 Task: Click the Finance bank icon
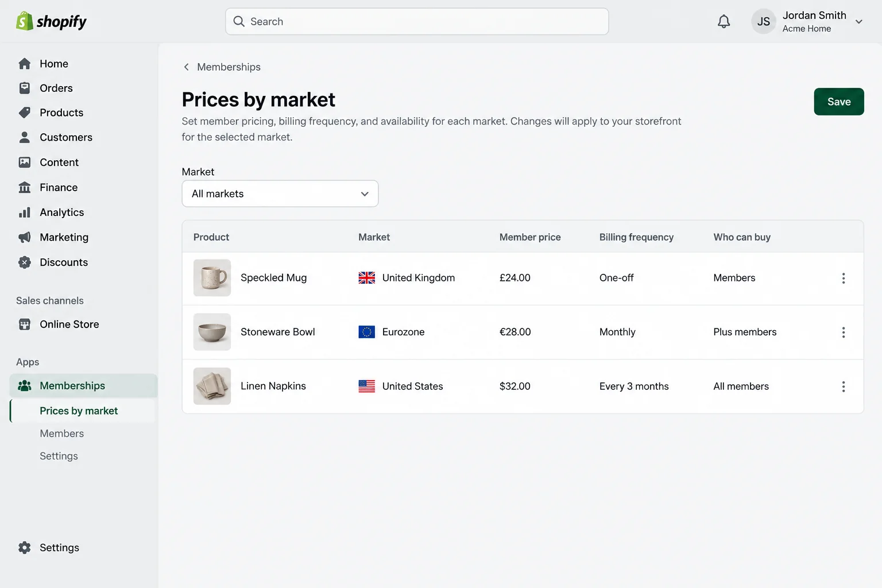pyautogui.click(x=25, y=187)
